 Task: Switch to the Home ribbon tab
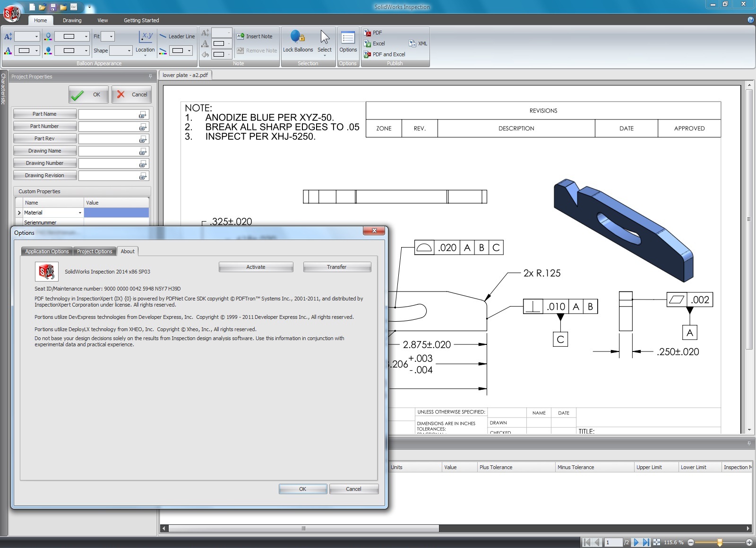point(41,20)
